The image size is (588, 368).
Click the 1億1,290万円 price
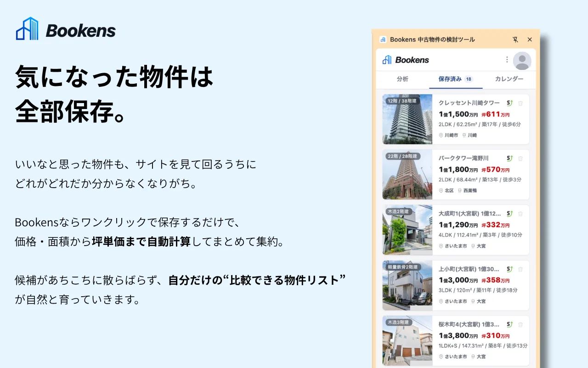458,225
